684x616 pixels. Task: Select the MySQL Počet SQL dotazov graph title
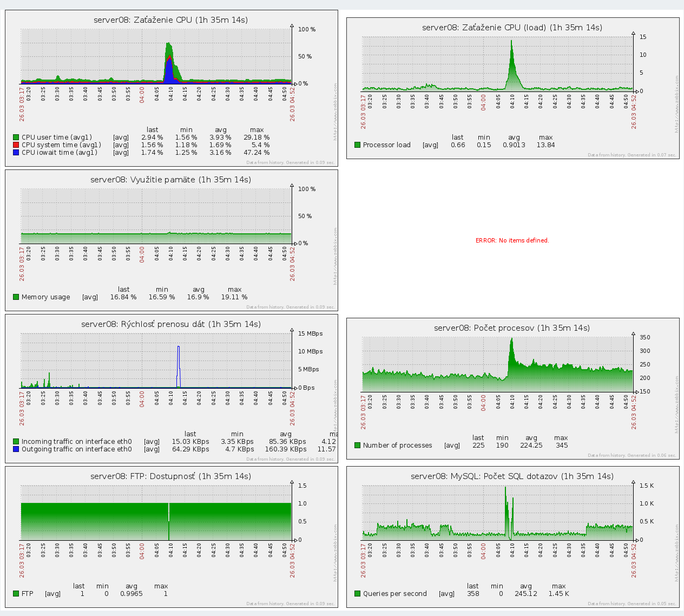click(512, 476)
